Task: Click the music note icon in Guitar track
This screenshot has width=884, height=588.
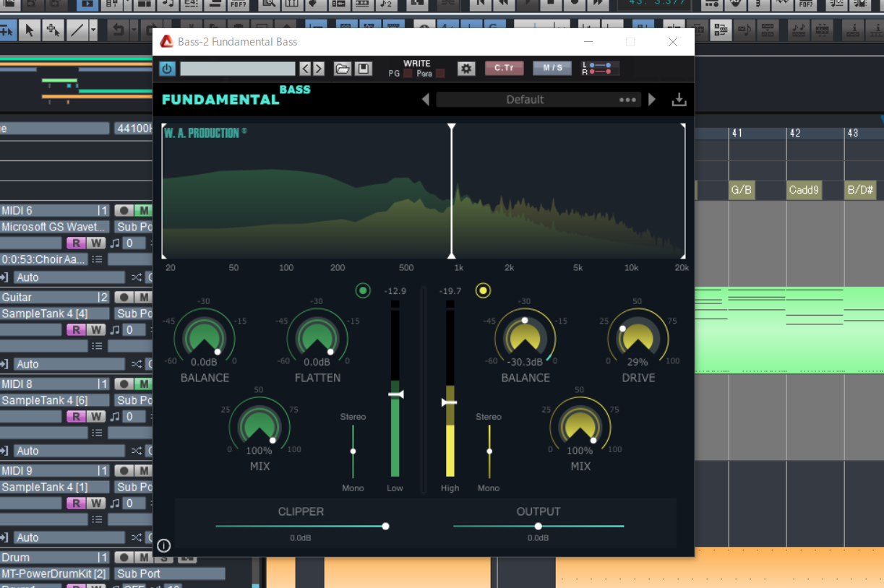Action: click(x=114, y=330)
